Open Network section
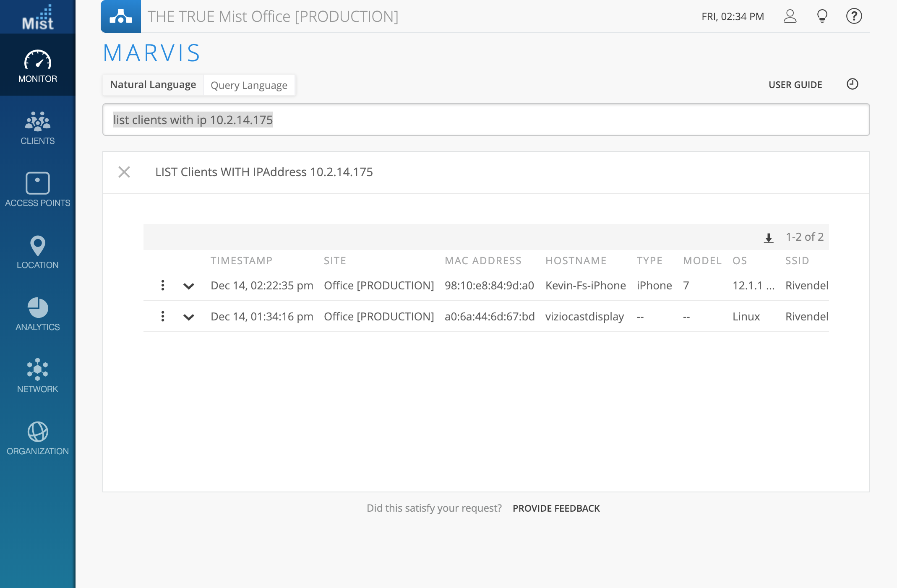 click(37, 376)
